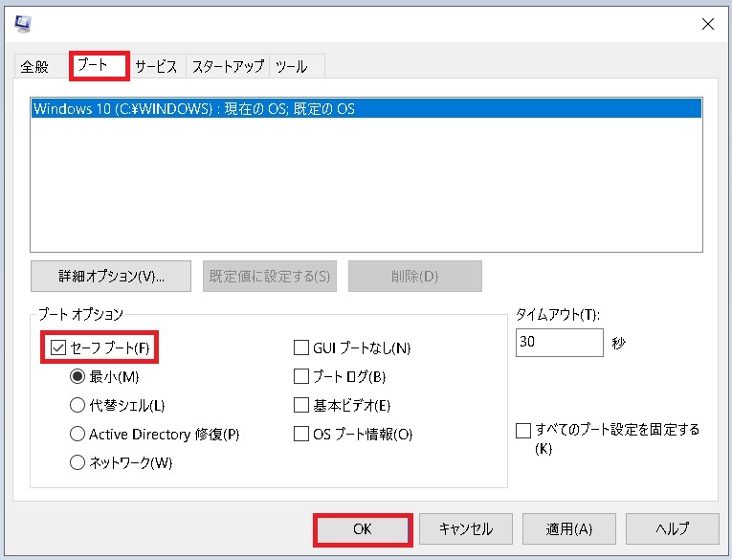
Task: Enable 基本ビデオ(E) checkbox
Action: click(x=301, y=405)
